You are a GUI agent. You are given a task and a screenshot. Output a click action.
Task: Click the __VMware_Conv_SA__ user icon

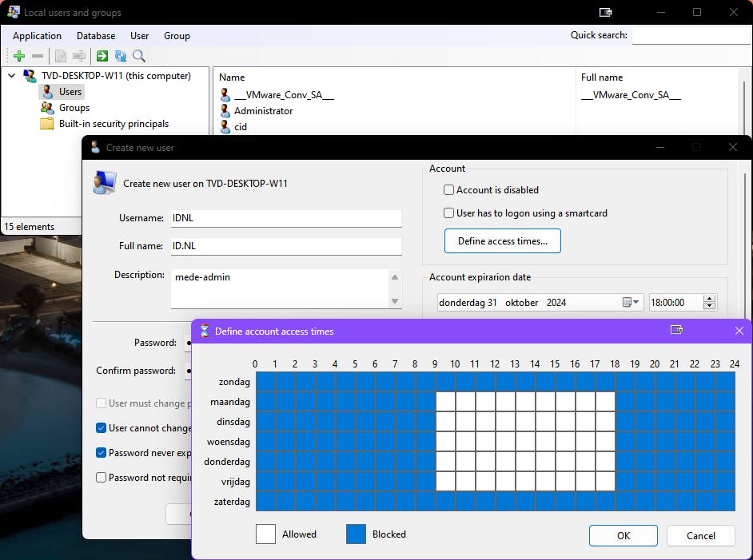[225, 95]
